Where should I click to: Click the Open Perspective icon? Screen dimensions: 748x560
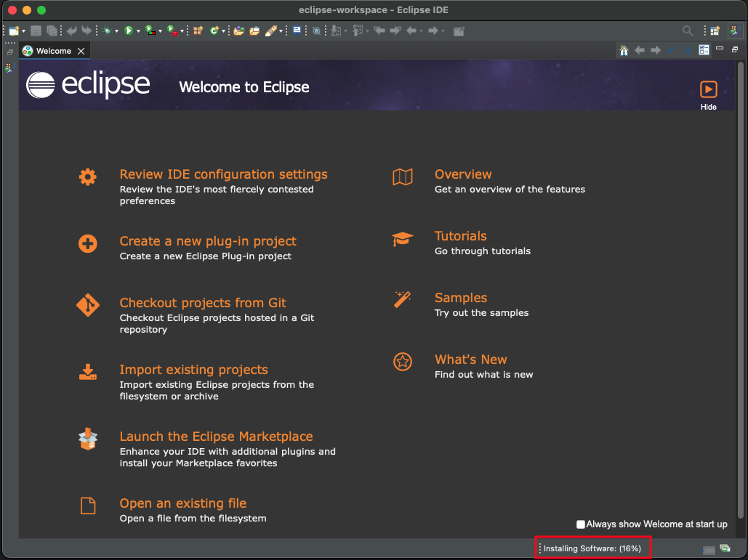[715, 31]
